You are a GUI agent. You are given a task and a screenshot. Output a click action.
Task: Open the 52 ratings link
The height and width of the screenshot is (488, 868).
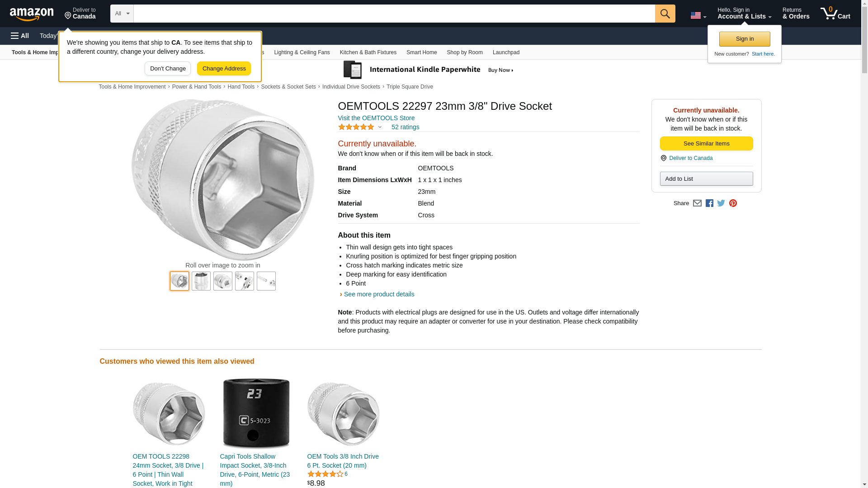click(405, 127)
